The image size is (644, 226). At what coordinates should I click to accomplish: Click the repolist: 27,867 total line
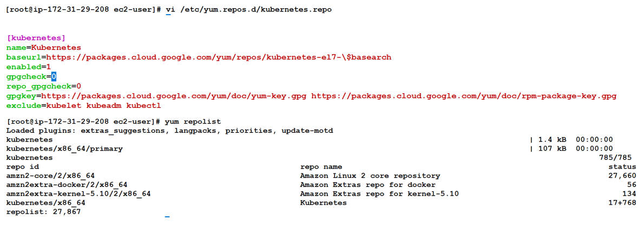(x=43, y=211)
